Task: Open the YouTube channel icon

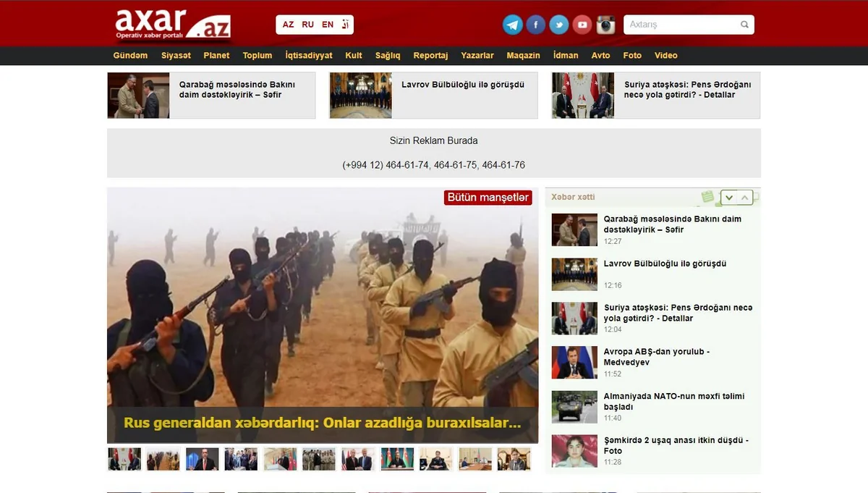Action: point(582,25)
